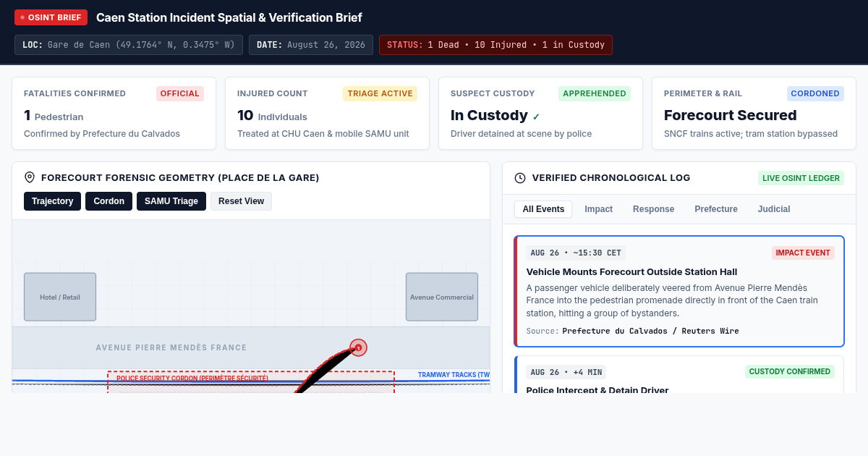Click the Reset View button
The width and height of the screenshot is (868, 456).
pos(241,201)
